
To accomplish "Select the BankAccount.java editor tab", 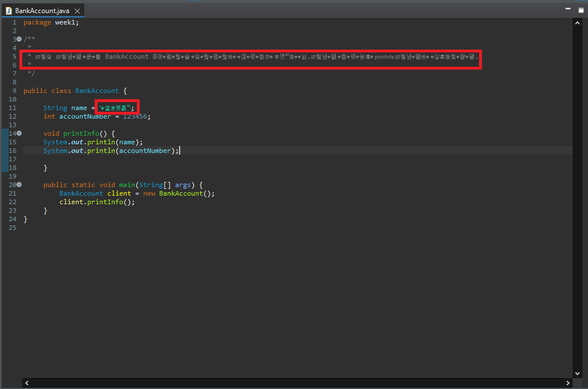I will coord(43,11).
